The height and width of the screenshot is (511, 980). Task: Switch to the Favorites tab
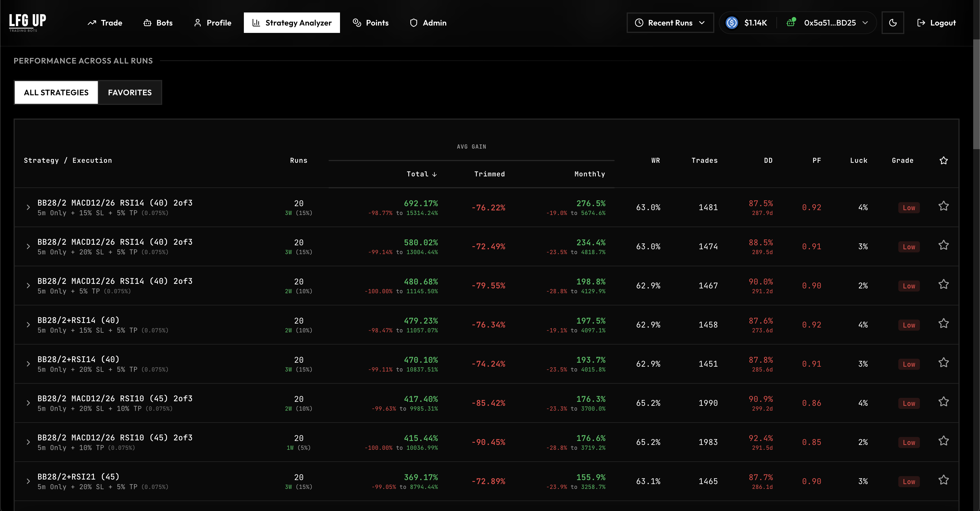click(x=130, y=92)
